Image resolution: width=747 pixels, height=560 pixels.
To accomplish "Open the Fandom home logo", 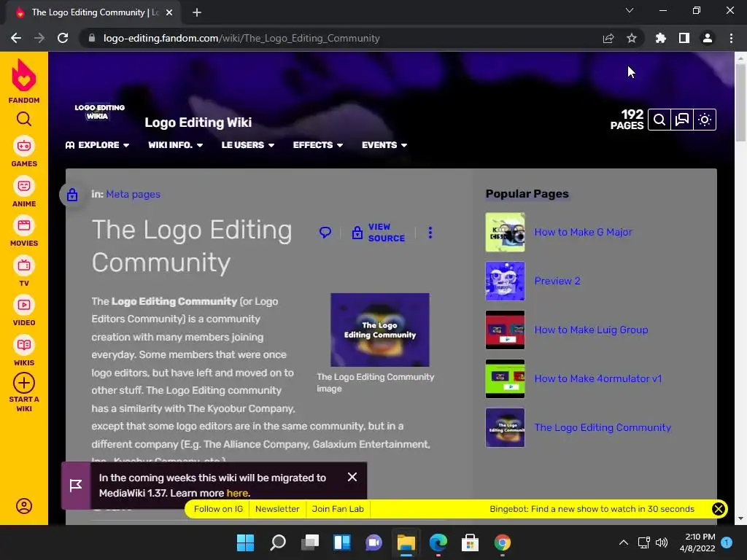I will 24,81.
